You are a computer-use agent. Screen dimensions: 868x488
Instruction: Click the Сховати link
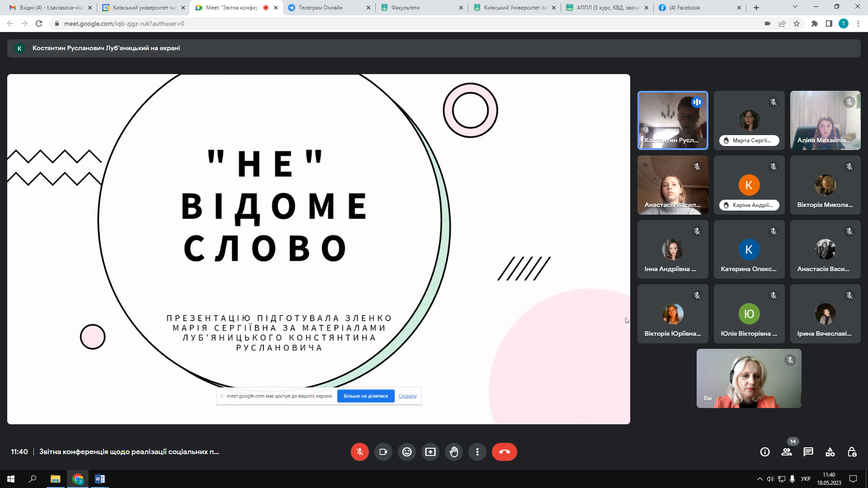(407, 396)
